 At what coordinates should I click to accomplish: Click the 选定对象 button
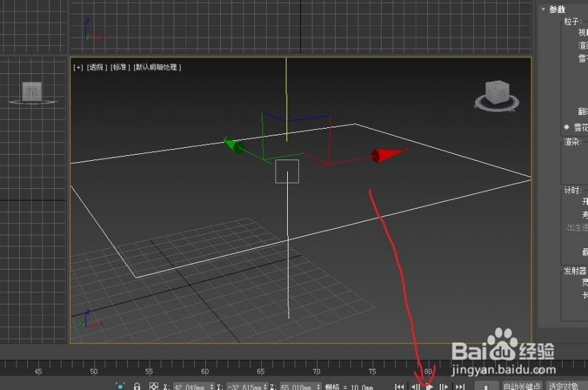tap(564, 387)
